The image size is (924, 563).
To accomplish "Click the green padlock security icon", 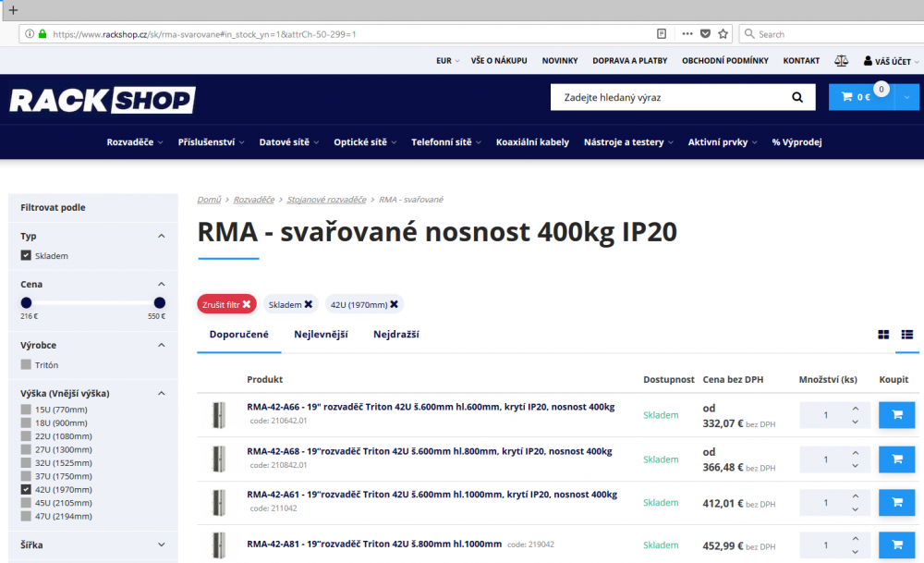I will (x=43, y=34).
